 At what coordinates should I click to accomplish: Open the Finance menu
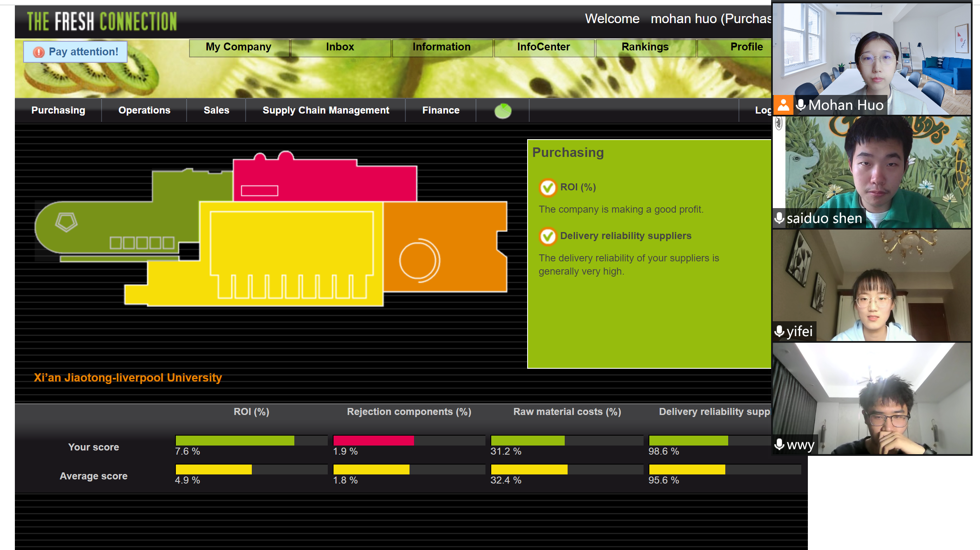440,110
